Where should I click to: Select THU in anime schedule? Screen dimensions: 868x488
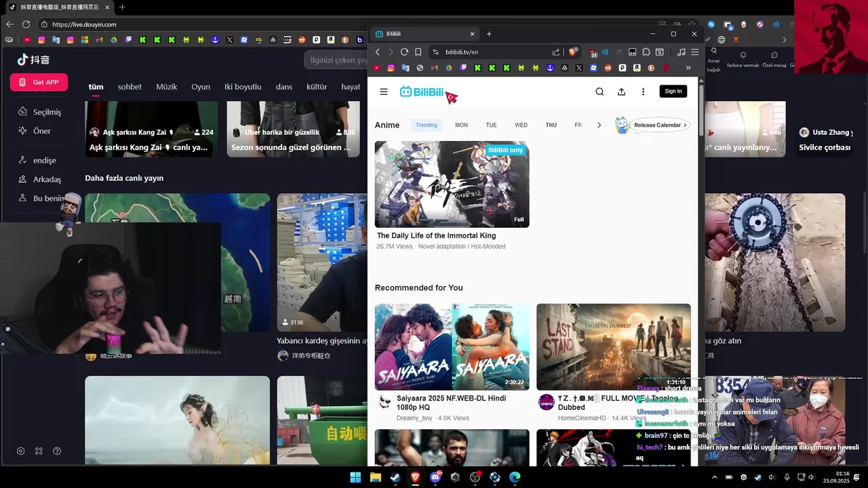551,125
